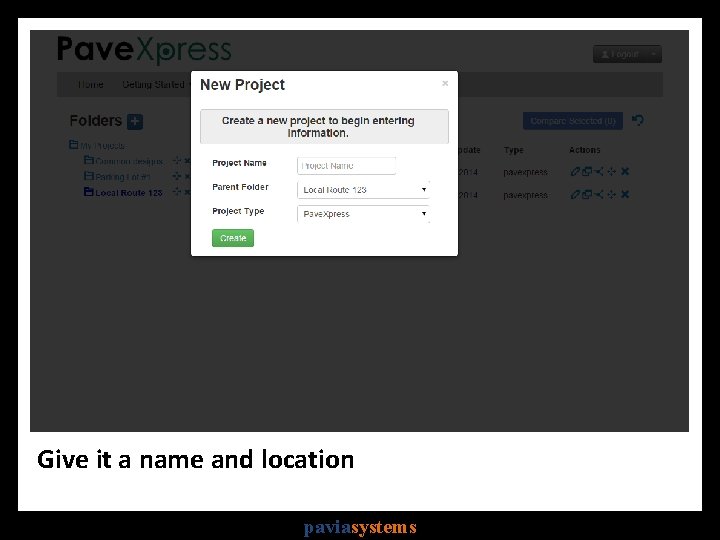Screen dimensions: 720x540
Task: Click delete X icon in first project row
Action: [x=625, y=171]
